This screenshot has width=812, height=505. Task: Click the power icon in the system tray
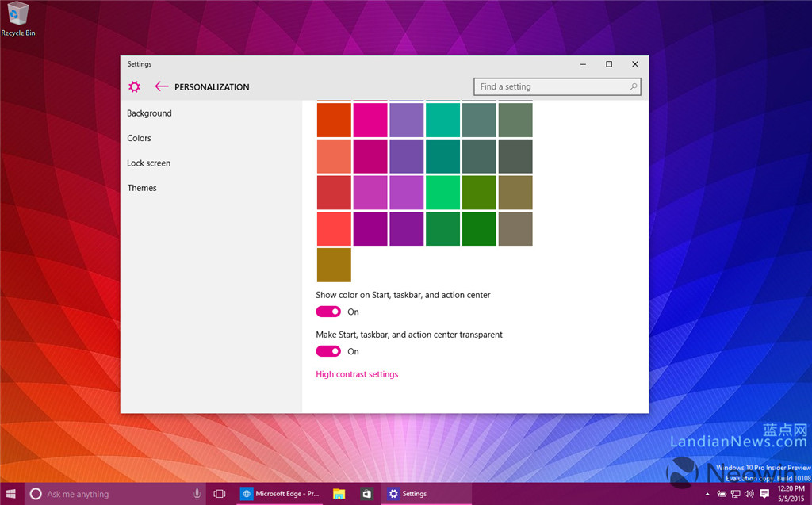coord(722,493)
